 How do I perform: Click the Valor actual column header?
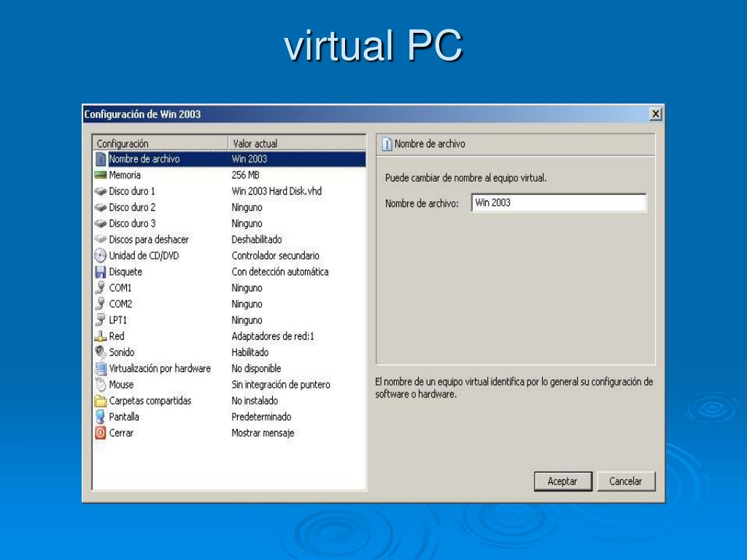298,144
